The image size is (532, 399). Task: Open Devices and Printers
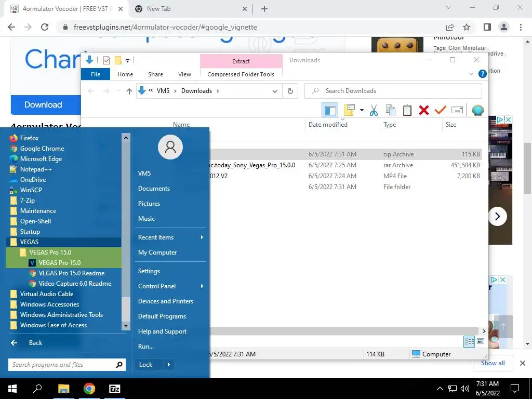(166, 301)
